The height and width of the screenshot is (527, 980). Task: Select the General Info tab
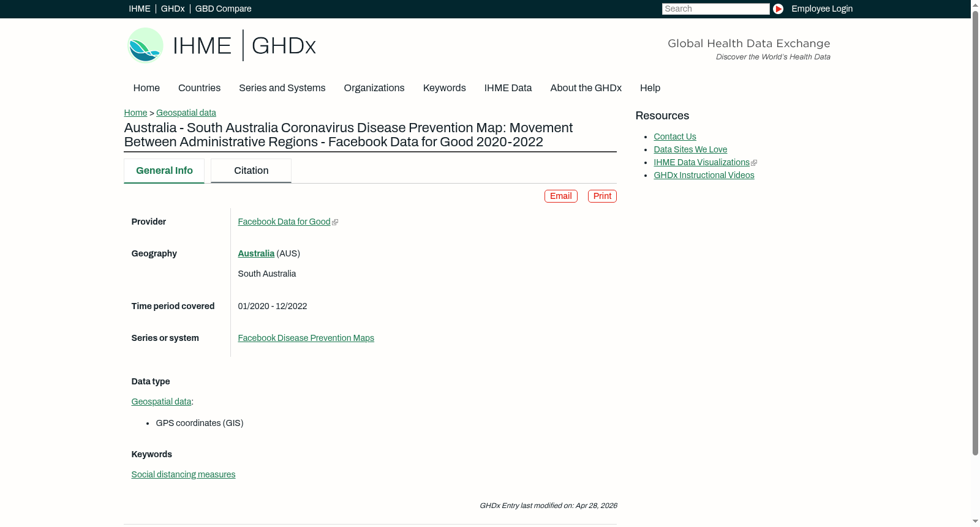[x=164, y=171]
